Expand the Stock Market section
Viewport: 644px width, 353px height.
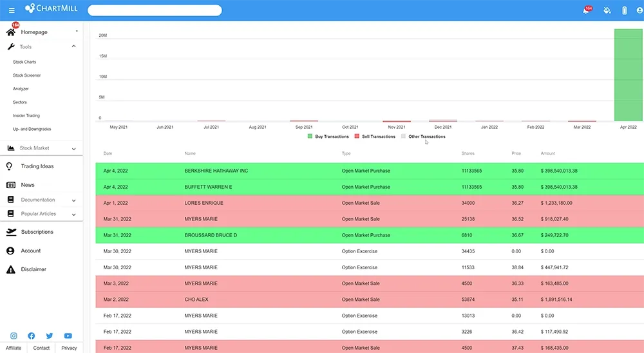74,149
